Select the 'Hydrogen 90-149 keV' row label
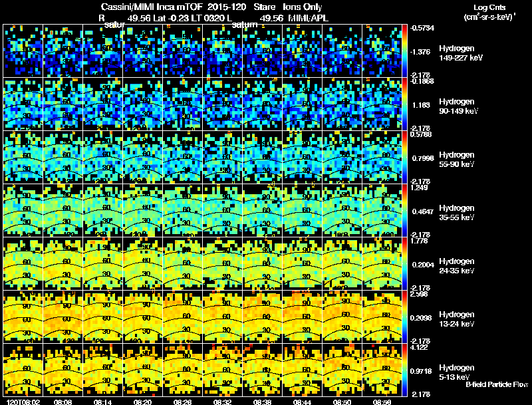Viewport: 532px width, 405px height. click(x=458, y=106)
